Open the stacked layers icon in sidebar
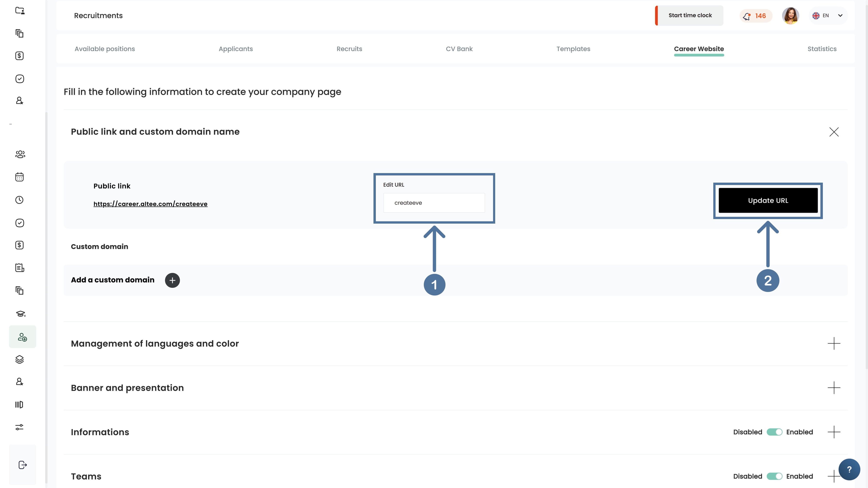 20,360
